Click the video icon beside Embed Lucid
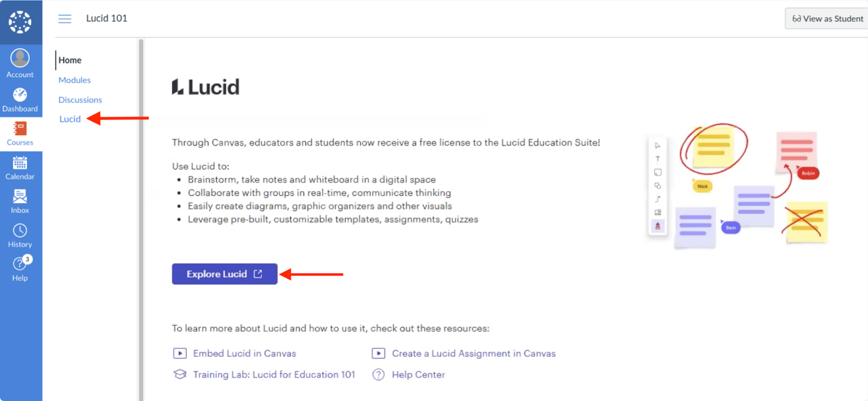The width and height of the screenshot is (868, 401). click(x=180, y=353)
